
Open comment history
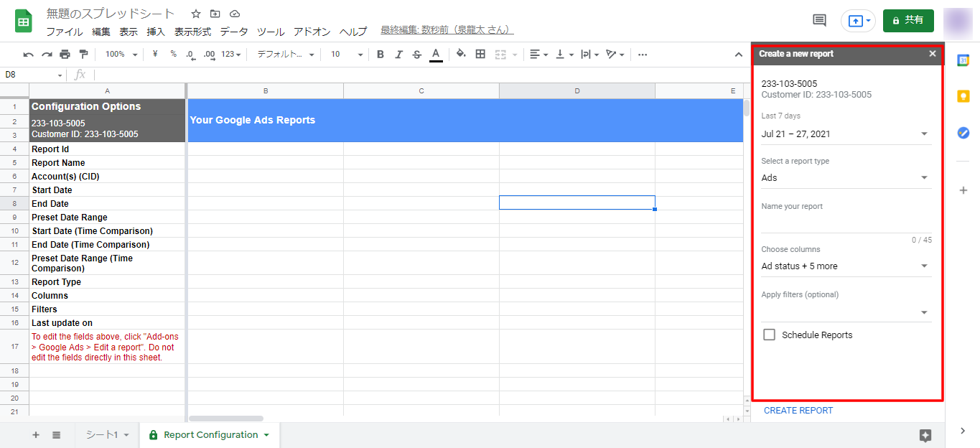[x=819, y=21]
